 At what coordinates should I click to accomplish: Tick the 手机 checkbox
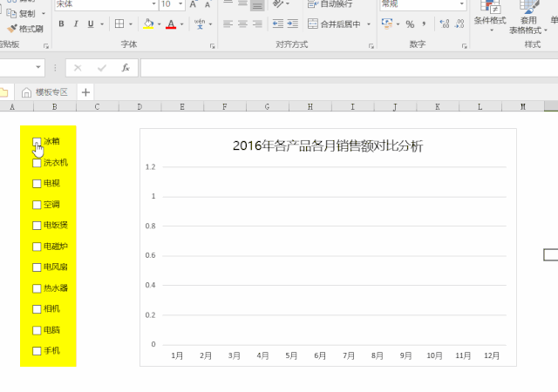(37, 351)
